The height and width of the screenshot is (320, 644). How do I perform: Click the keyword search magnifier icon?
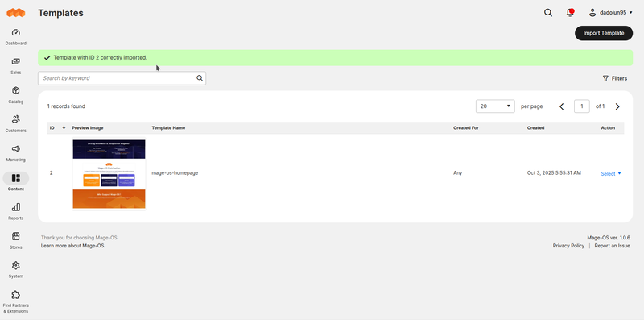[200, 78]
